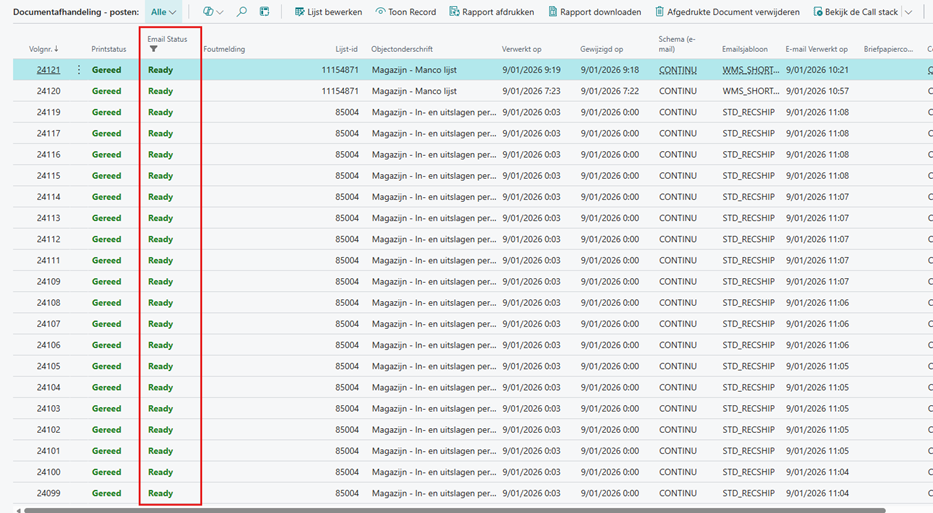This screenshot has width=933, height=513.
Task: Expand more actions chevron after Call stack
Action: tap(908, 12)
